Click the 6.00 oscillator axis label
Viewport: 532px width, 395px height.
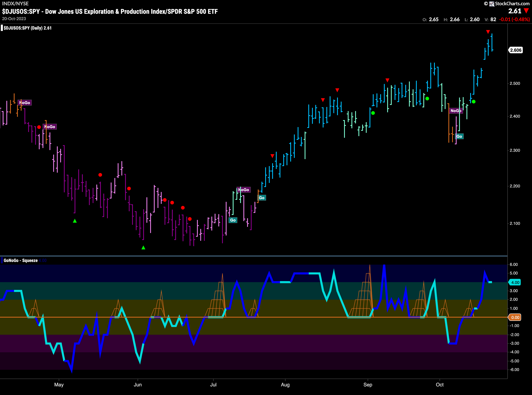pos(514,264)
